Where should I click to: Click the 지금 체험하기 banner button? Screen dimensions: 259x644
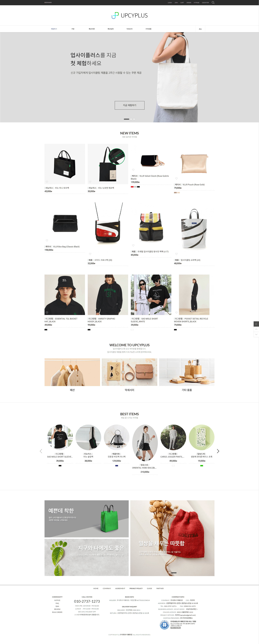[x=129, y=105]
